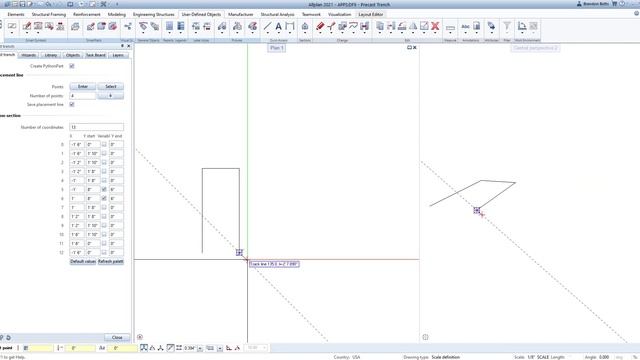Click the Number of points input field
640x360 pixels.
pyautogui.click(x=83, y=96)
